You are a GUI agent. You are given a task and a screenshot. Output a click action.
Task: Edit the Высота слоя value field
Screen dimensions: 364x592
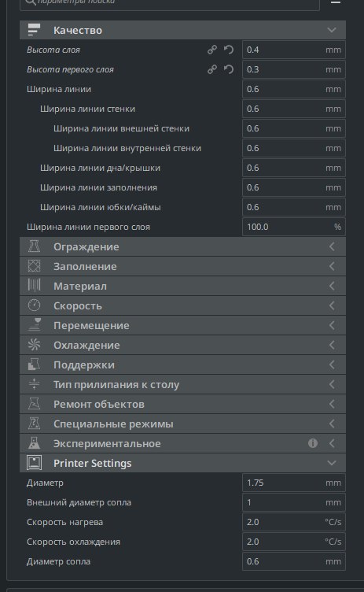click(x=293, y=50)
